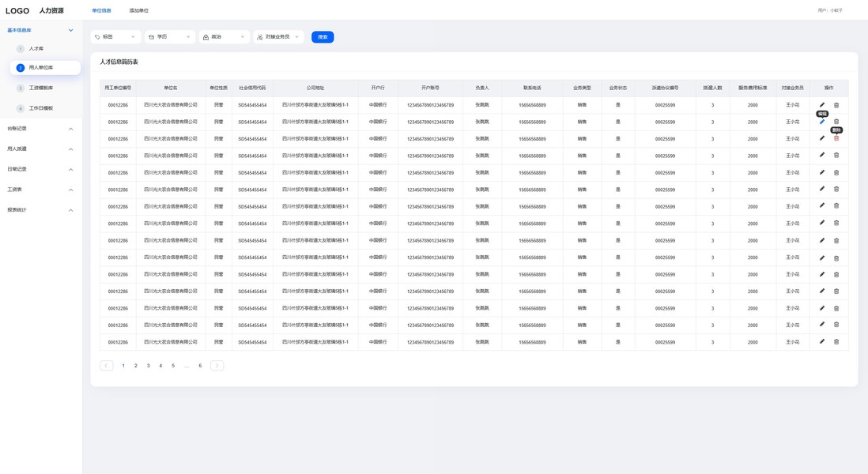Click the trash icon in the twelfth table row

coord(836,291)
